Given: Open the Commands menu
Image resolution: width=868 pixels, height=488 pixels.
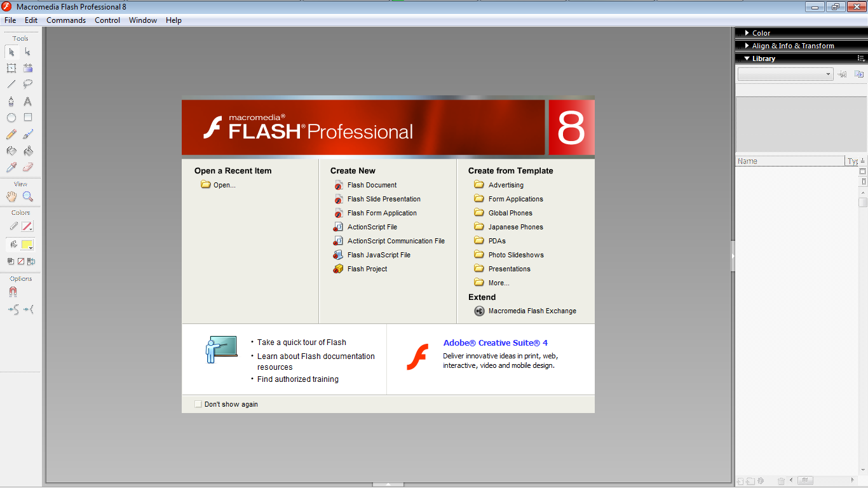Looking at the screenshot, I should point(66,20).
